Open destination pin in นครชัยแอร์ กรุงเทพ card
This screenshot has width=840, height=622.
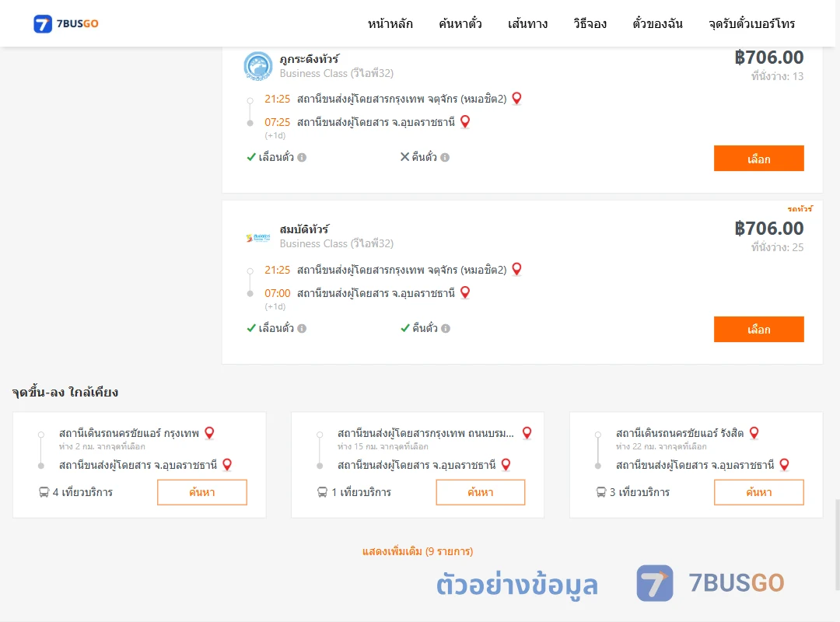227,464
